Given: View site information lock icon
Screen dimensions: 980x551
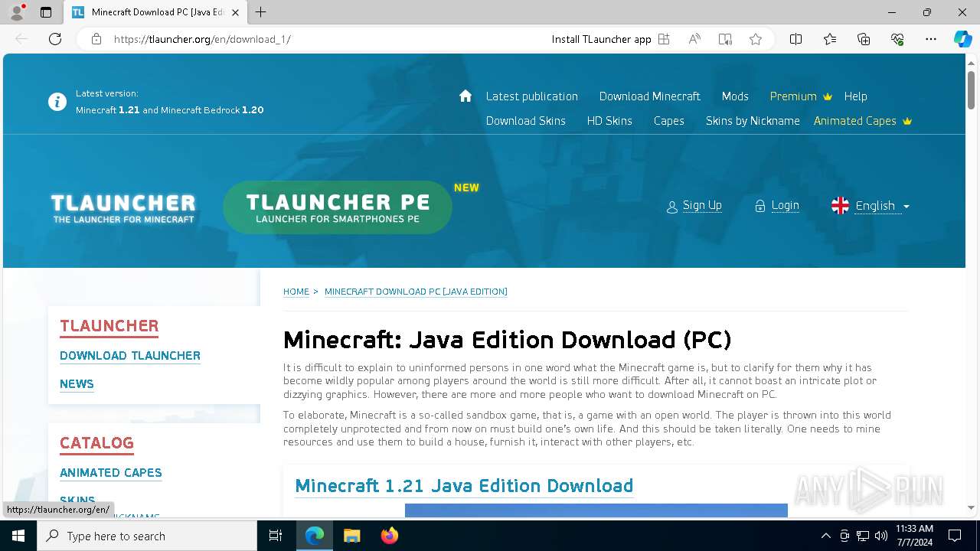Looking at the screenshot, I should 96,39.
